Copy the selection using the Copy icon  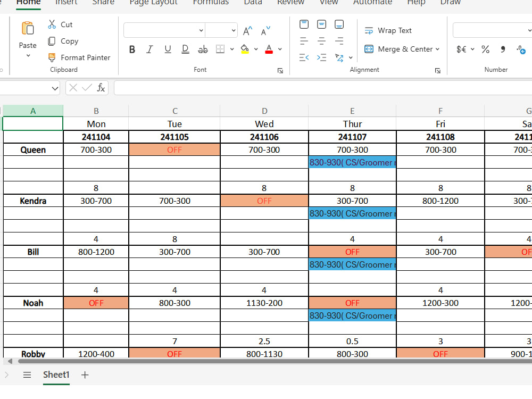click(52, 41)
